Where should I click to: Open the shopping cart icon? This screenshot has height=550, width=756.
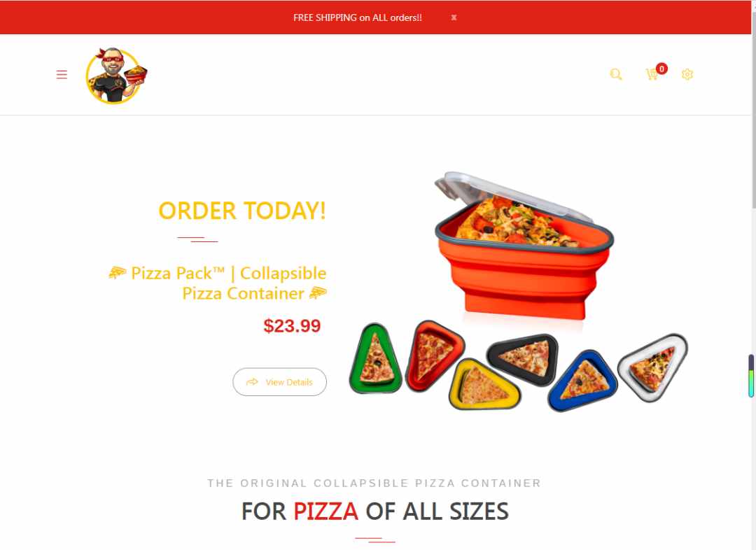pos(652,74)
